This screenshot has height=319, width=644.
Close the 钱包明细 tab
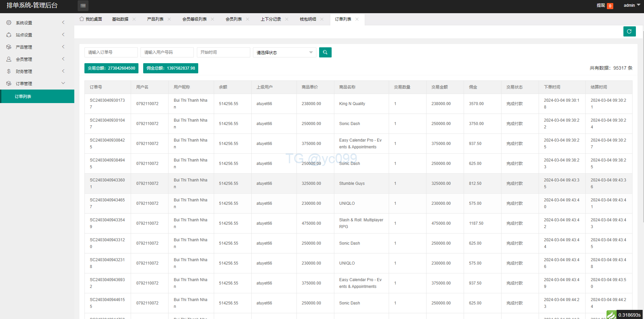pos(322,19)
